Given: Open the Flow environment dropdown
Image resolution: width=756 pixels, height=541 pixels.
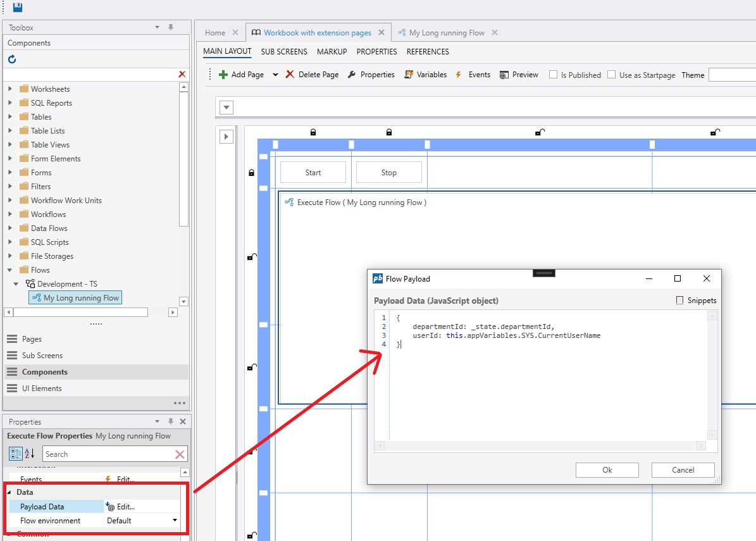Looking at the screenshot, I should coord(175,521).
